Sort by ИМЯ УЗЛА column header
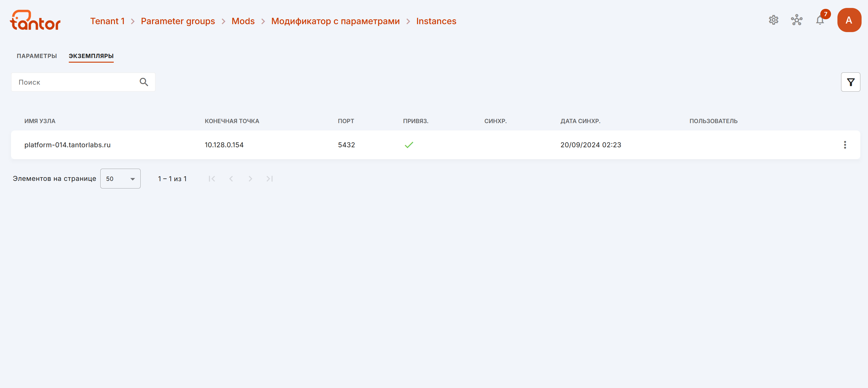The width and height of the screenshot is (868, 388). 40,121
